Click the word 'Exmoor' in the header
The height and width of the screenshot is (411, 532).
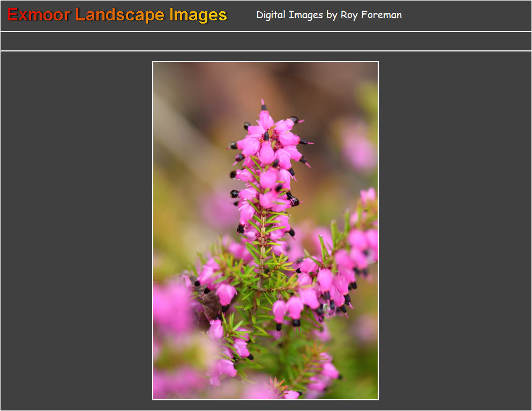pyautogui.click(x=39, y=15)
